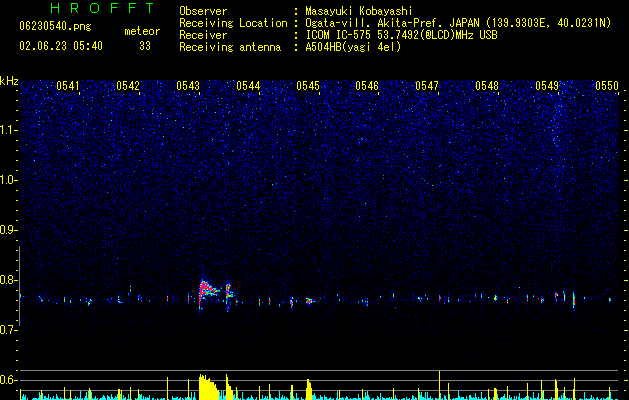This screenshot has width=629, height=400.
Task: Click the meteor count 33
Action: click(x=145, y=46)
